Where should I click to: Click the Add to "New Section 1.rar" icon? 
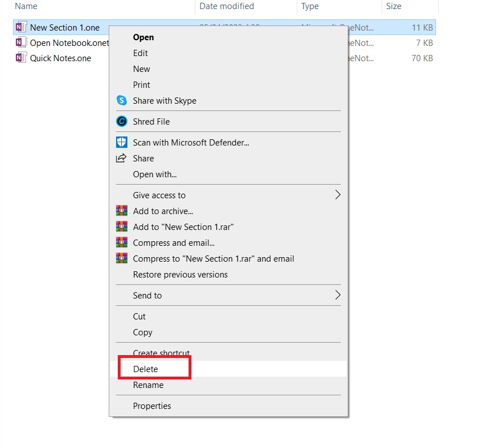pyautogui.click(x=121, y=227)
